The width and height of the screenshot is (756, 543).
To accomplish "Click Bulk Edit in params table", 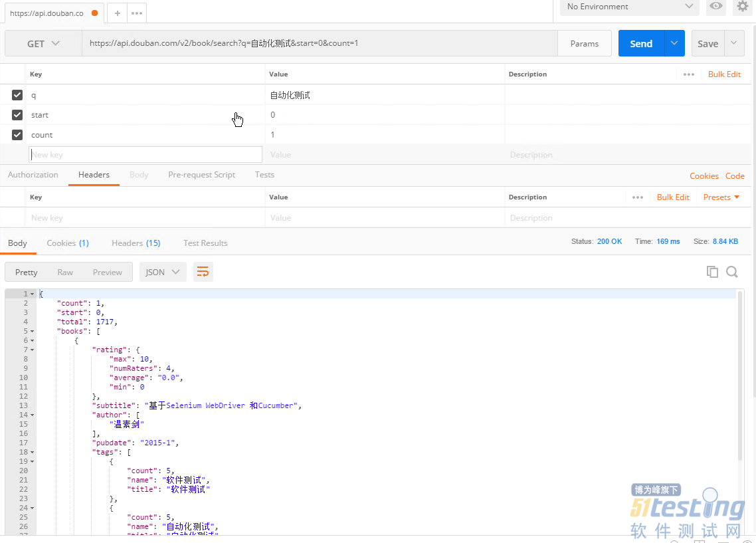I will click(x=724, y=74).
